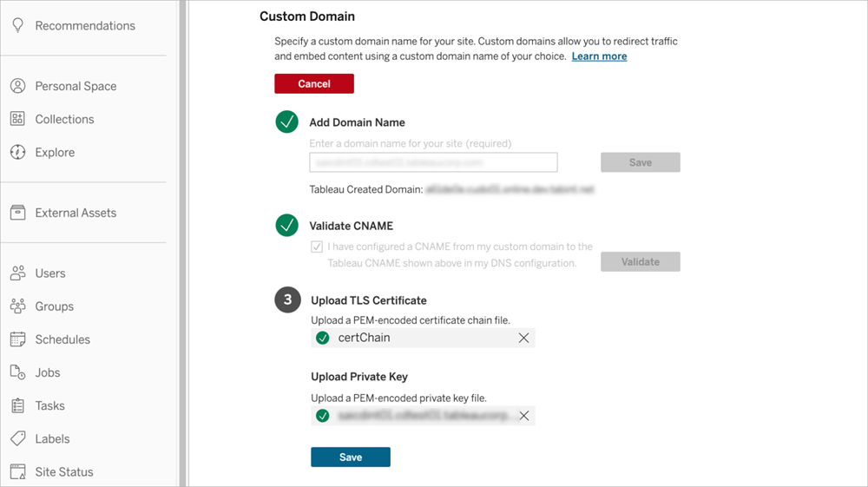Image resolution: width=868 pixels, height=487 pixels.
Task: Click the External Assets box icon
Action: point(17,213)
